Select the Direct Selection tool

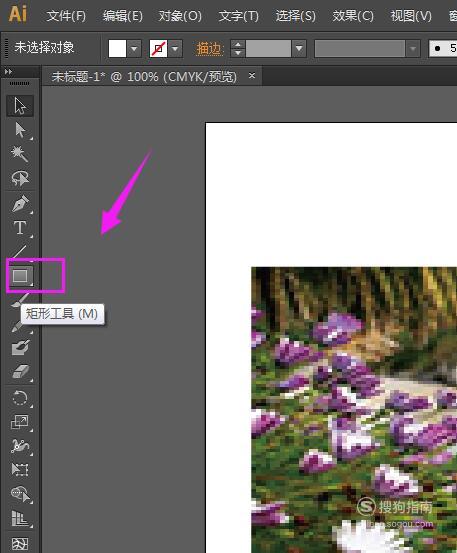coord(20,130)
